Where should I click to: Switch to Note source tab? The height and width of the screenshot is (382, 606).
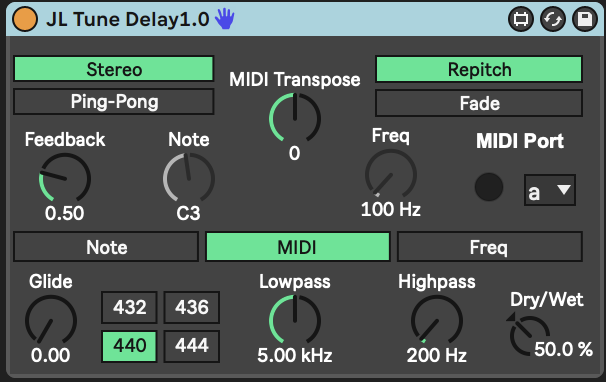106,247
